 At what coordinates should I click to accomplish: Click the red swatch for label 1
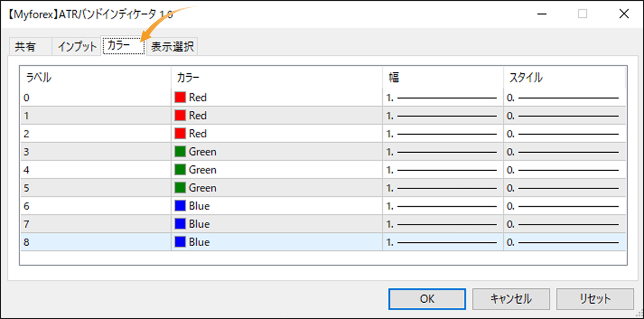tap(180, 115)
